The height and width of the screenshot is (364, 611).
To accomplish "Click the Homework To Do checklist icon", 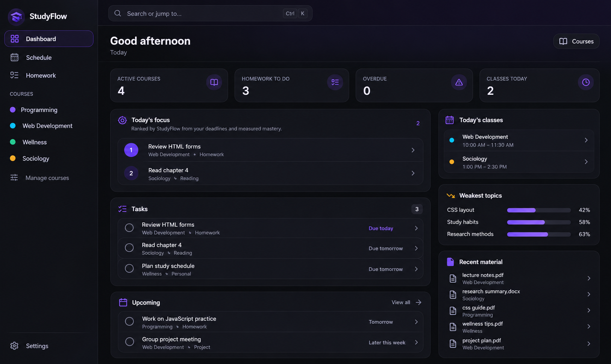I will coord(335,82).
